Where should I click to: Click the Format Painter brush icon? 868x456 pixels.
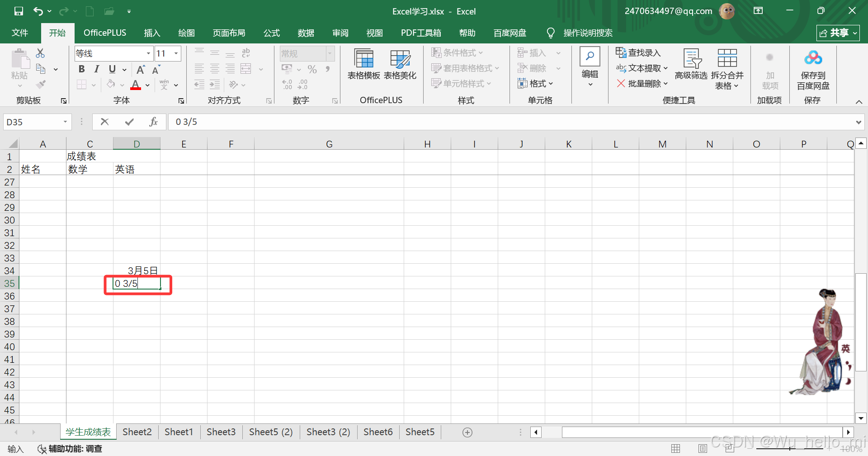tap(41, 84)
